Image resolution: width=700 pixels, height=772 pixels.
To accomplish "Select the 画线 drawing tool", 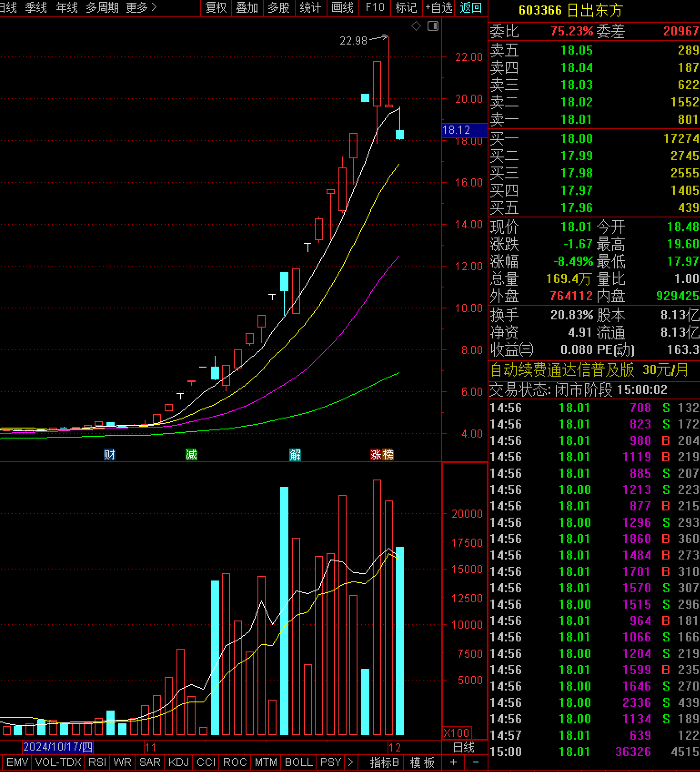I will 342,8.
